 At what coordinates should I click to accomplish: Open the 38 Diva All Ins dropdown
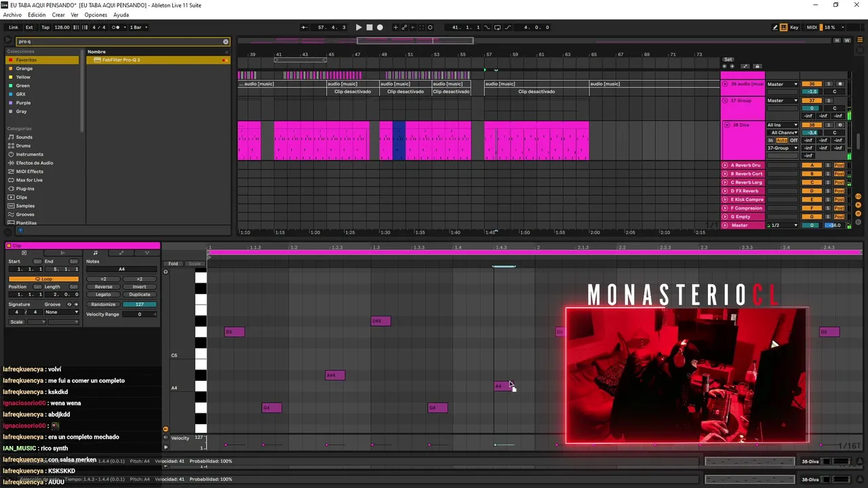[783, 125]
